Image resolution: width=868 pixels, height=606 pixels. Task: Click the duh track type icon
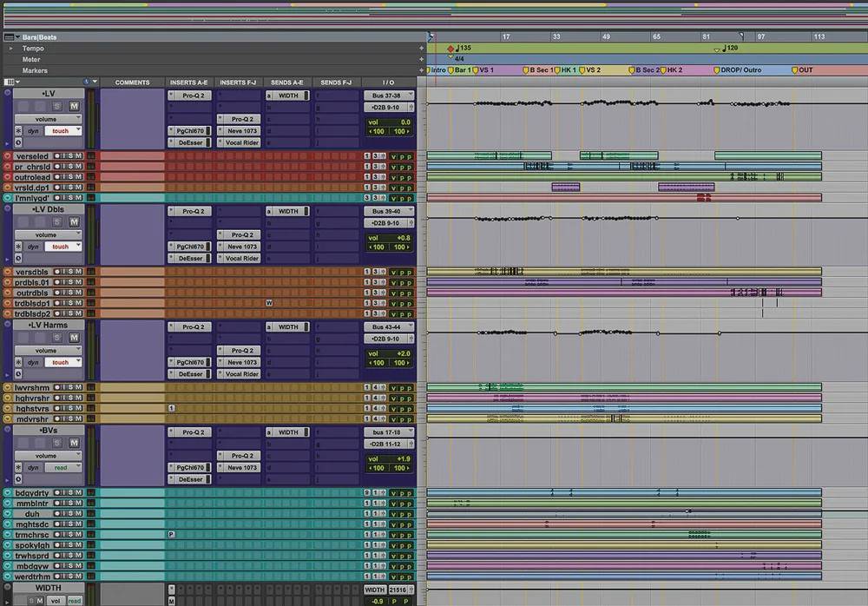click(8, 514)
